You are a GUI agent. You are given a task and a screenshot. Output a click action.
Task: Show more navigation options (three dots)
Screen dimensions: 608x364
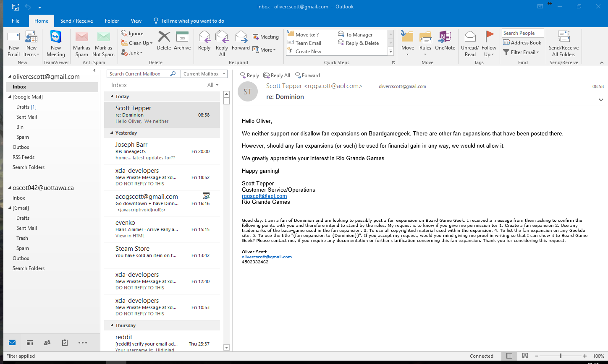point(83,343)
